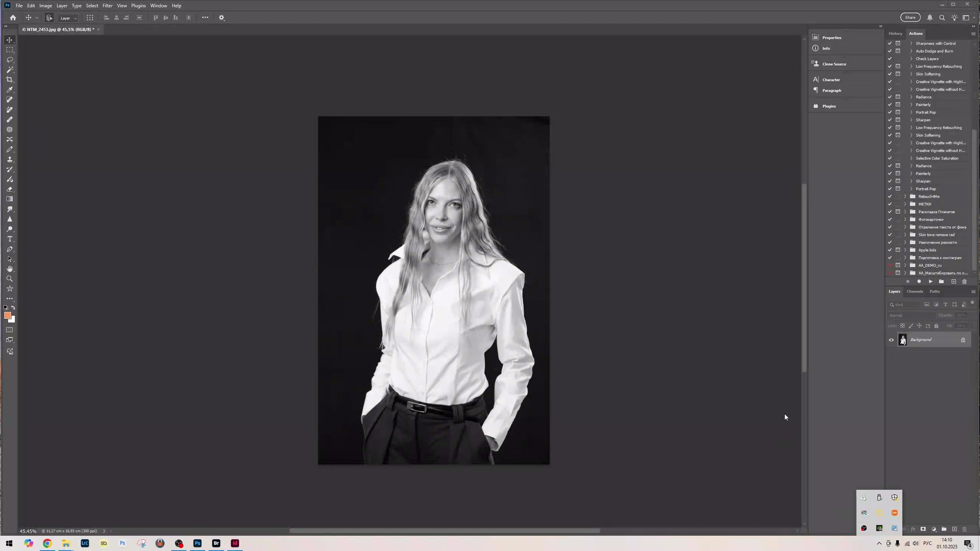Click the Begin recording button in Actions

tap(919, 282)
